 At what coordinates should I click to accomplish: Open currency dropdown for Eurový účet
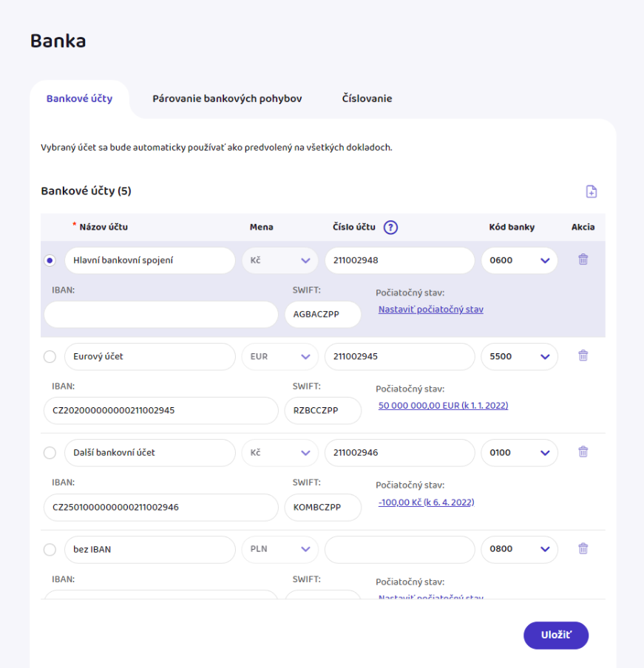tap(280, 356)
